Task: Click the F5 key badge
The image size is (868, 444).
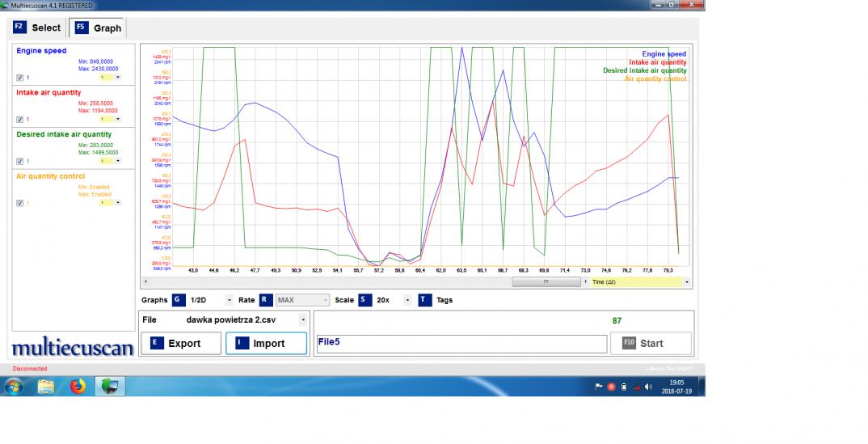Action: (81, 27)
